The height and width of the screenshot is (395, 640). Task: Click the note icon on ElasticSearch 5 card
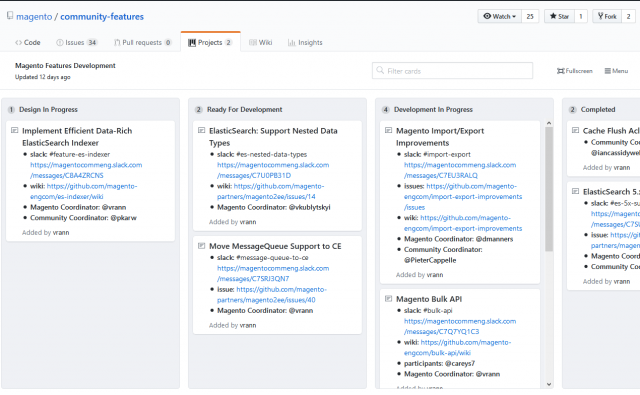point(575,191)
